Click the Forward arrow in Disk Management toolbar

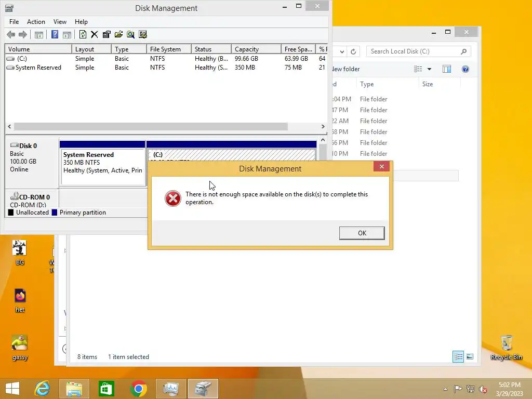click(x=23, y=34)
